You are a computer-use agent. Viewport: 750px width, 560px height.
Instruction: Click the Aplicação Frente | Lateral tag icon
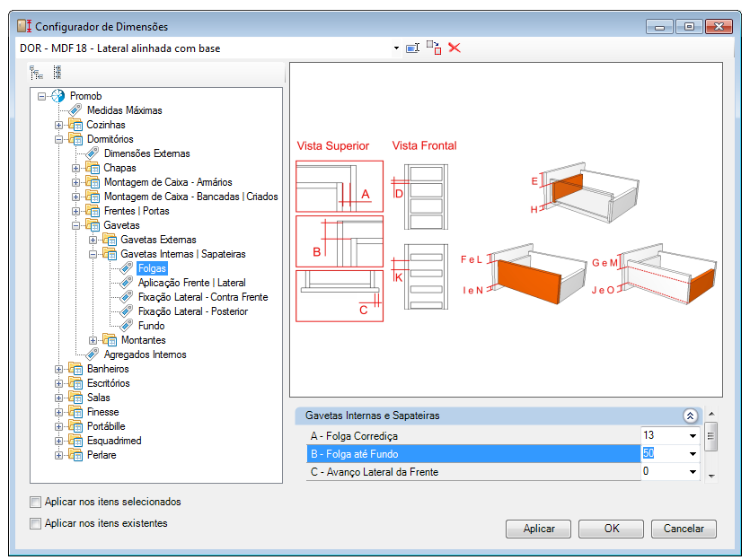pyautogui.click(x=127, y=283)
